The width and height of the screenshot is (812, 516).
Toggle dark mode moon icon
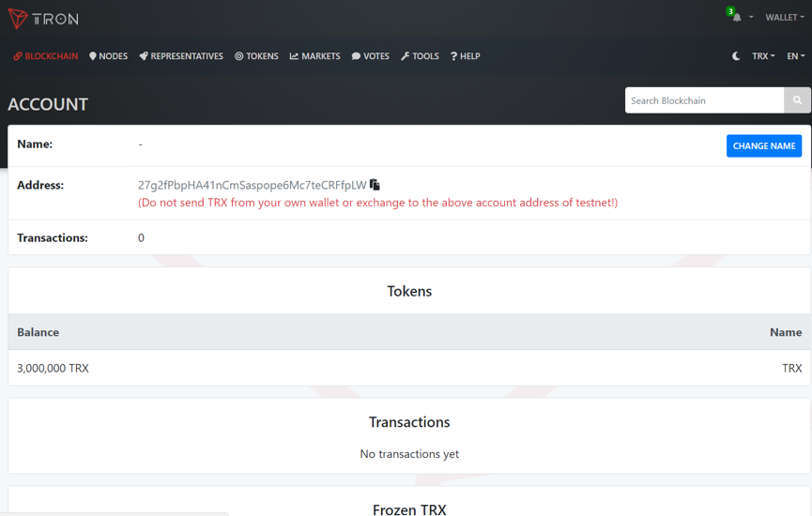(x=736, y=56)
